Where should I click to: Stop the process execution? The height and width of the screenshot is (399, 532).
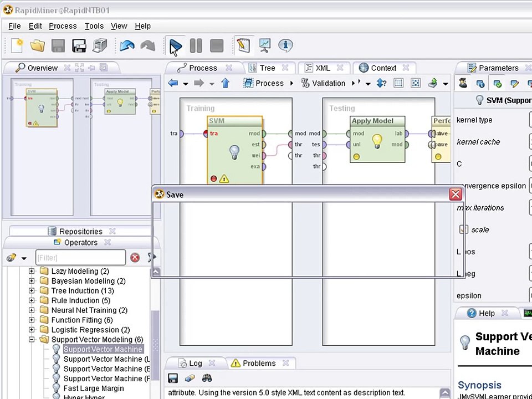pos(217,45)
